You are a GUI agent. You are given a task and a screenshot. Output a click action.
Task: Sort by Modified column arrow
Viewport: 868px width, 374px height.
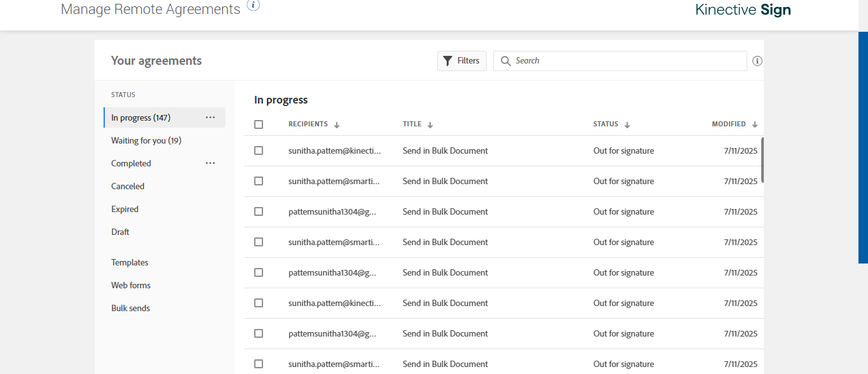coord(755,125)
